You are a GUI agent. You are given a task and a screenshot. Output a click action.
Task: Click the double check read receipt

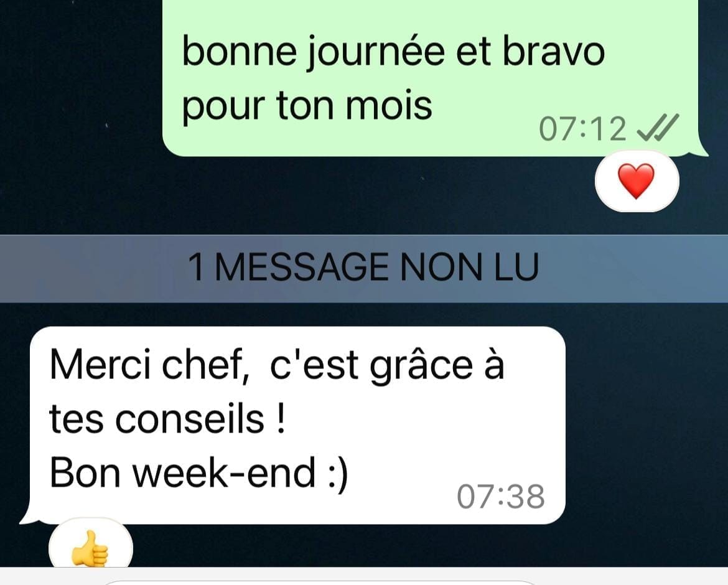tap(658, 128)
